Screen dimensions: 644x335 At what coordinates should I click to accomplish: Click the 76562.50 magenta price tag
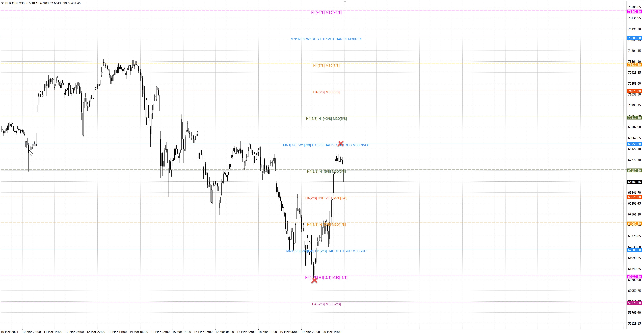[634, 12]
